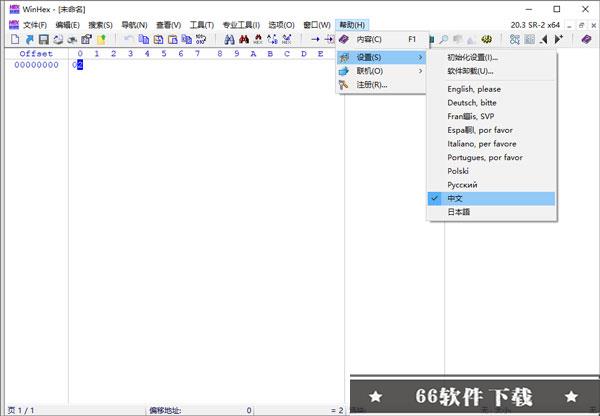Select 初始化设置(I)... in submenu
600x416 pixels.
click(x=491, y=58)
